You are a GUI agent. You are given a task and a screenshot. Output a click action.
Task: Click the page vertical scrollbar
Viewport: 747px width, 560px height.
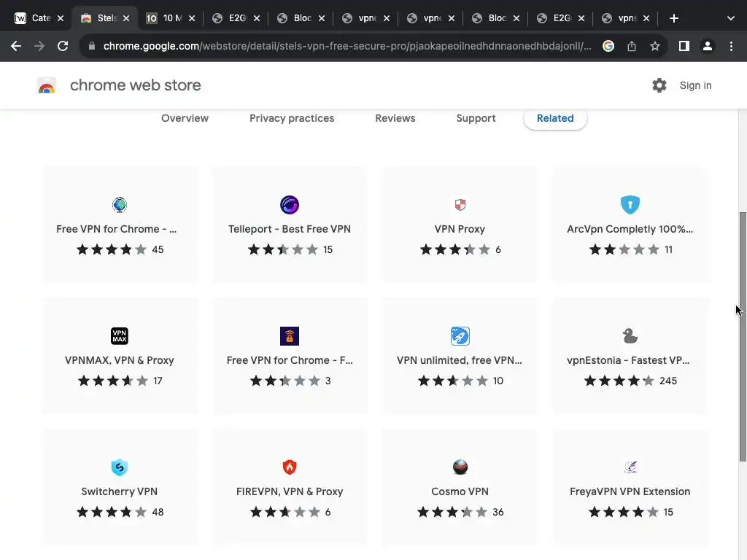tap(743, 335)
